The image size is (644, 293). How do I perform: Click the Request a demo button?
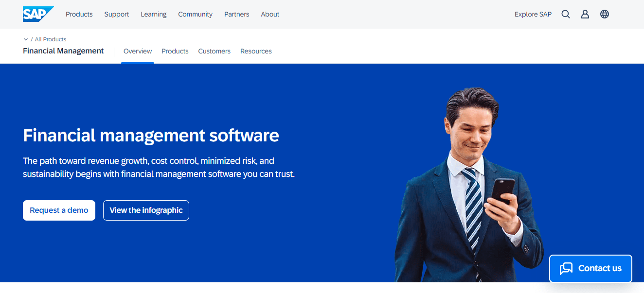(x=59, y=210)
